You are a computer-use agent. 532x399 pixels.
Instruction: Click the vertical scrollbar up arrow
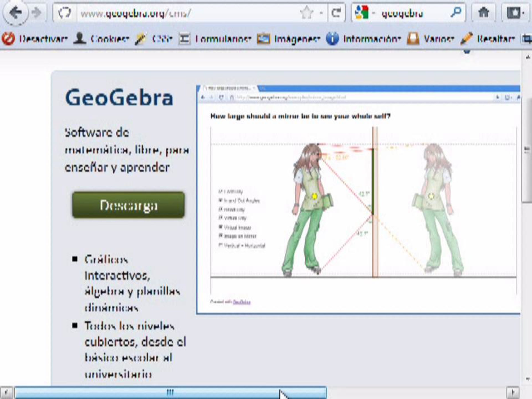(528, 58)
